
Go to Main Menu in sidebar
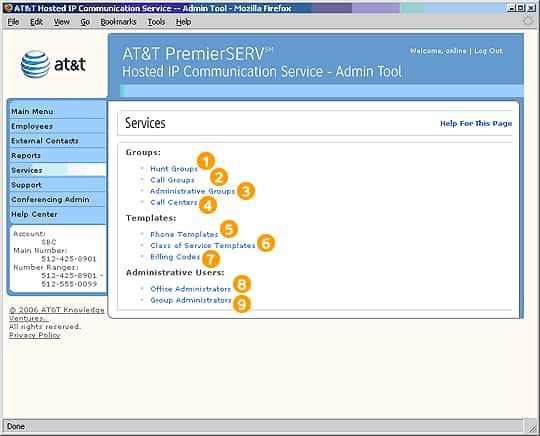(x=57, y=112)
